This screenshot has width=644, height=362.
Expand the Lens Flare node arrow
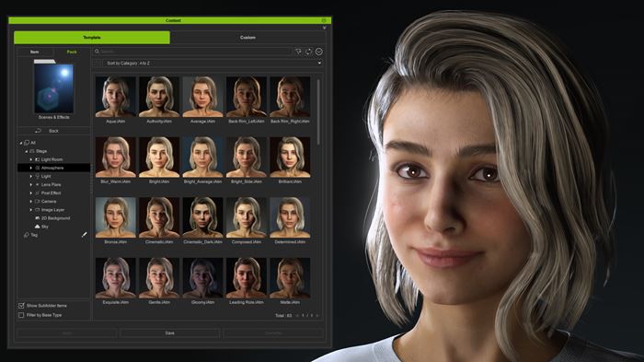[x=30, y=184]
